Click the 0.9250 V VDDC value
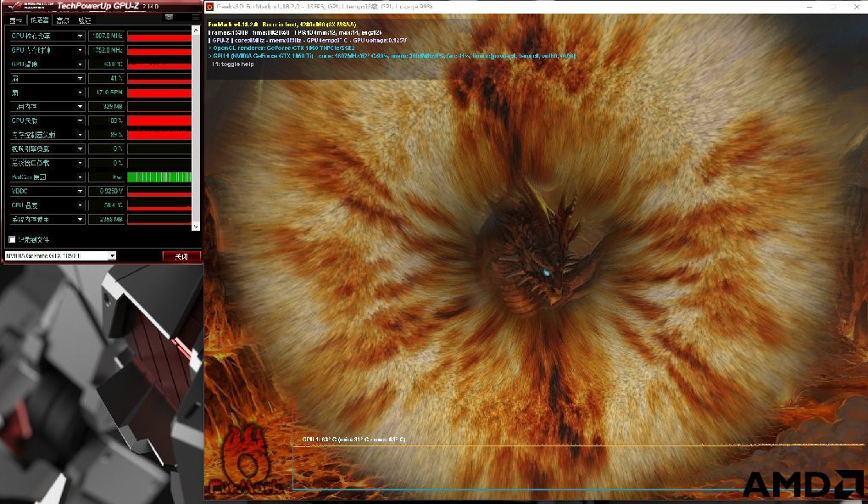Screen dimensions: 868x504 pos(106,191)
